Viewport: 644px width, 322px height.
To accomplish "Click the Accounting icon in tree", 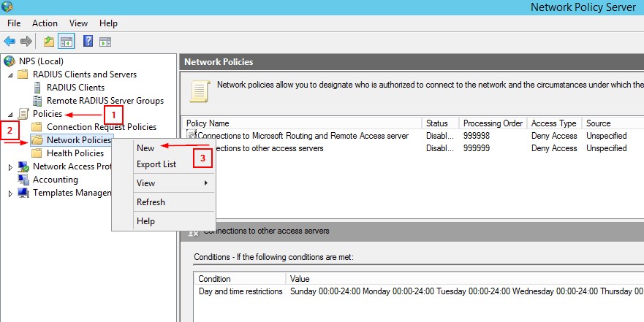I will pyautogui.click(x=23, y=180).
